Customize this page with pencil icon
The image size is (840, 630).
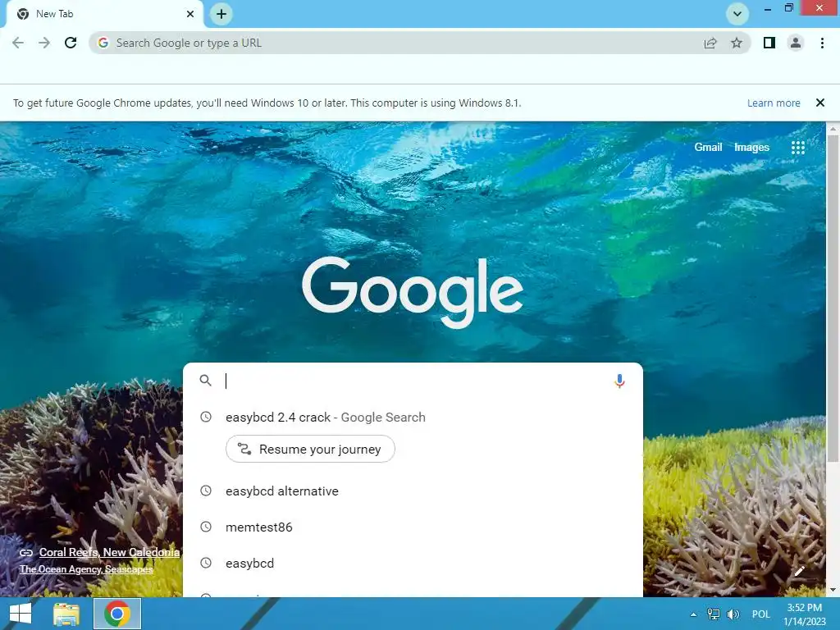[799, 571]
